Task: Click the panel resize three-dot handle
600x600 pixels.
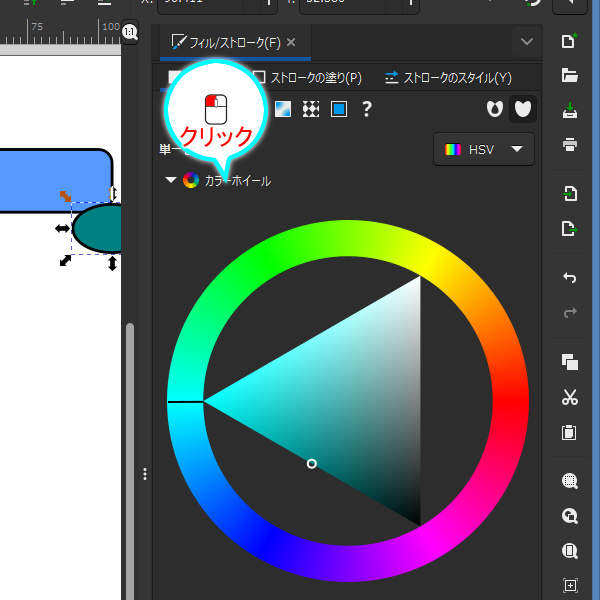Action: click(x=145, y=474)
